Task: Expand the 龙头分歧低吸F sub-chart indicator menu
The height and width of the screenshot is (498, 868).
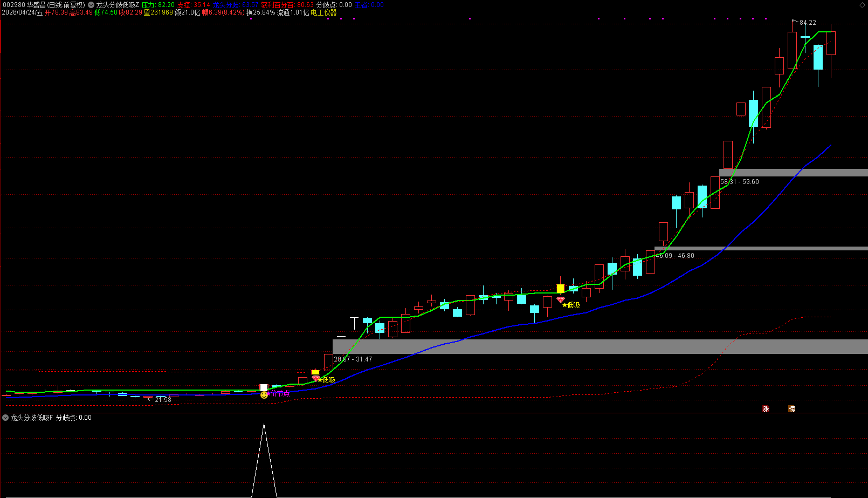Action: (5, 418)
